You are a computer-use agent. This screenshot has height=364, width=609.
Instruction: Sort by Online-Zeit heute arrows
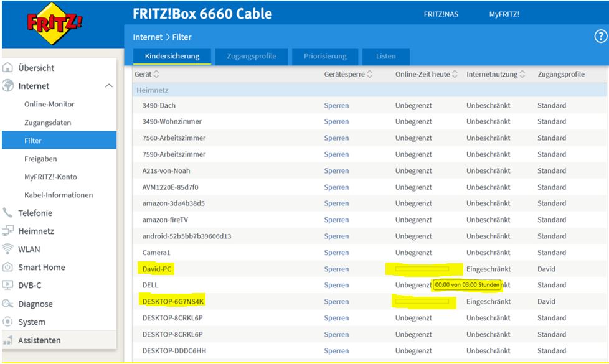pyautogui.click(x=455, y=74)
